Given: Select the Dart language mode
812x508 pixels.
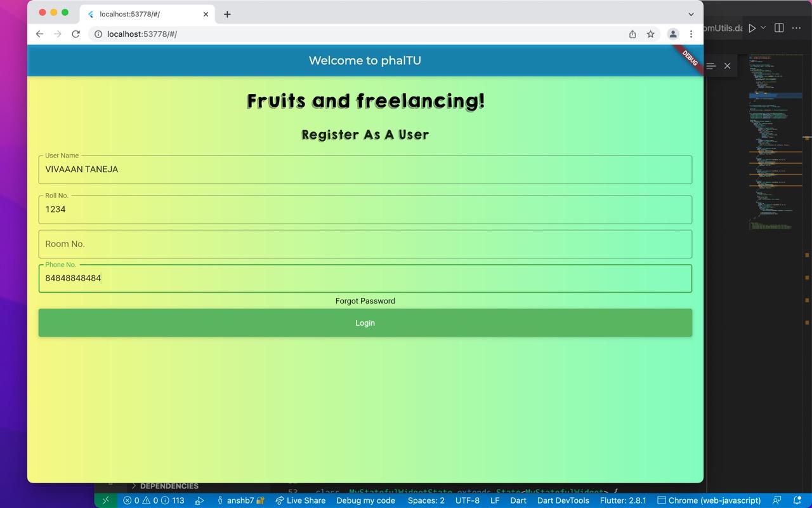Looking at the screenshot, I should click(x=518, y=500).
